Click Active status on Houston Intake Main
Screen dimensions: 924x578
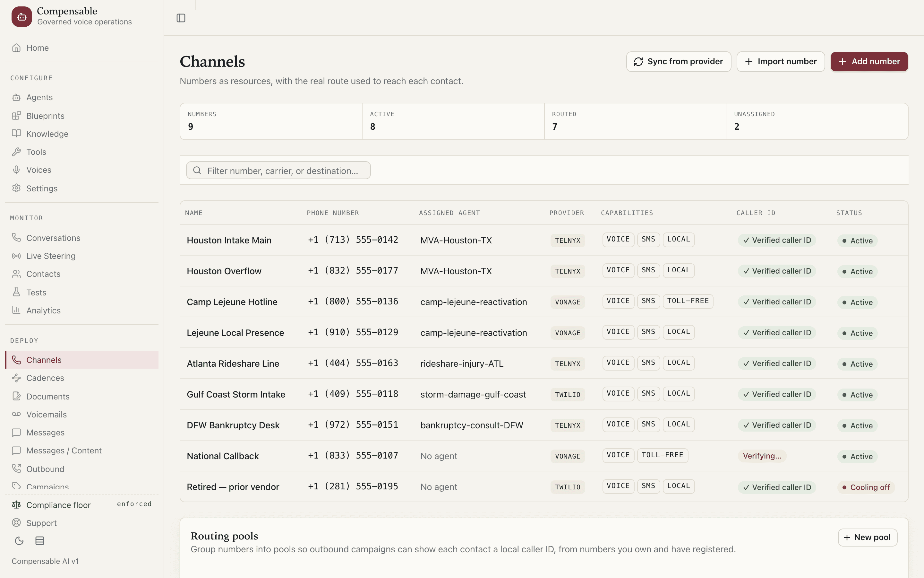pos(857,241)
